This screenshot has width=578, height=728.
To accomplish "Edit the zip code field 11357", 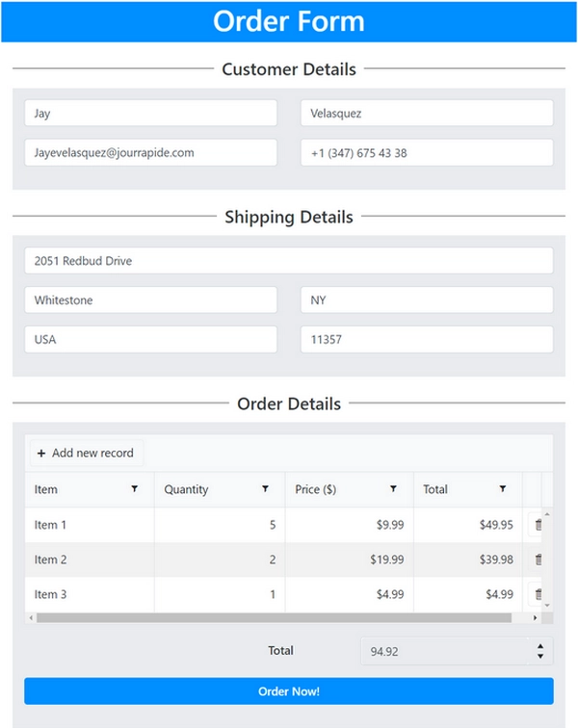I will [427, 339].
